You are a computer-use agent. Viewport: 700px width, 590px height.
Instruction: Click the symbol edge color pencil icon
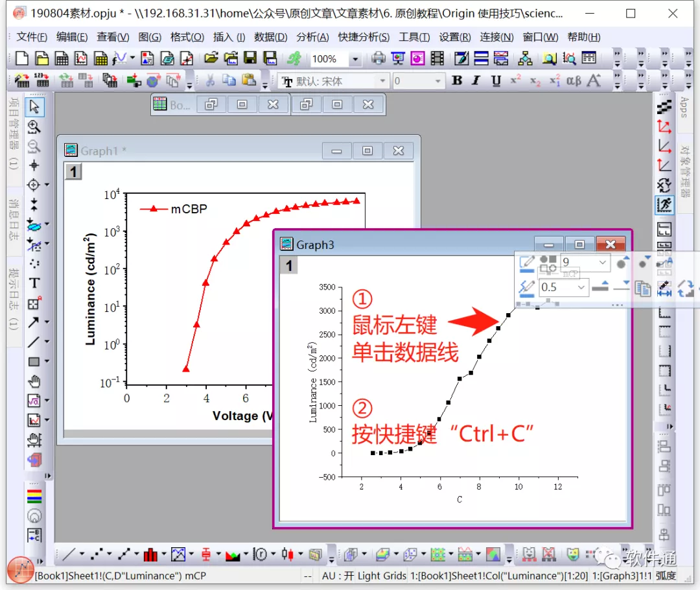[x=527, y=263]
